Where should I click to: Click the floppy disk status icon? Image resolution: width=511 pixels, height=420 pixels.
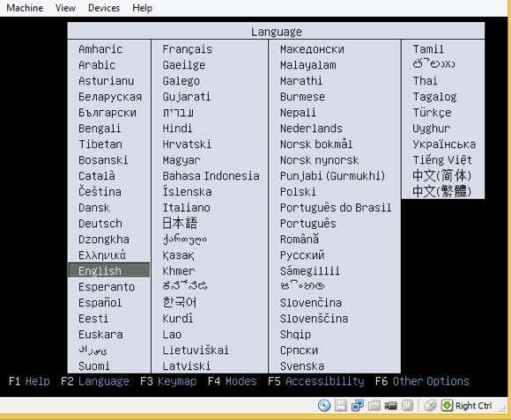(x=341, y=405)
